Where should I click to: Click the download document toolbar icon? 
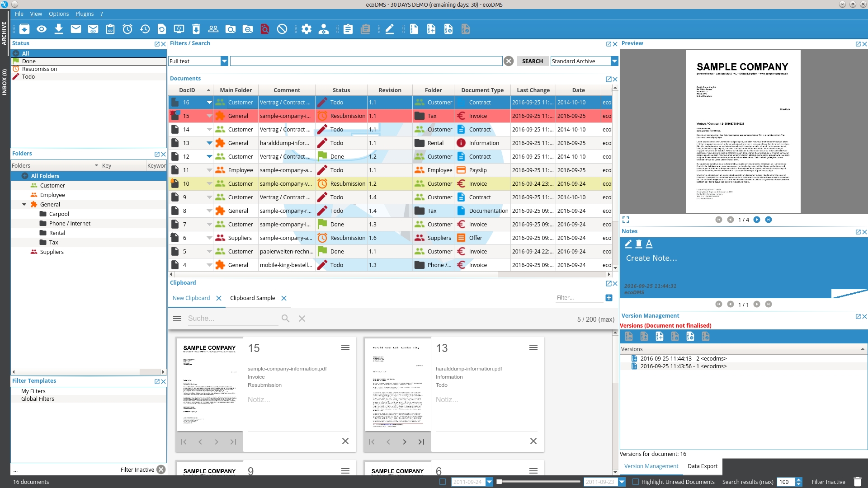click(x=59, y=29)
